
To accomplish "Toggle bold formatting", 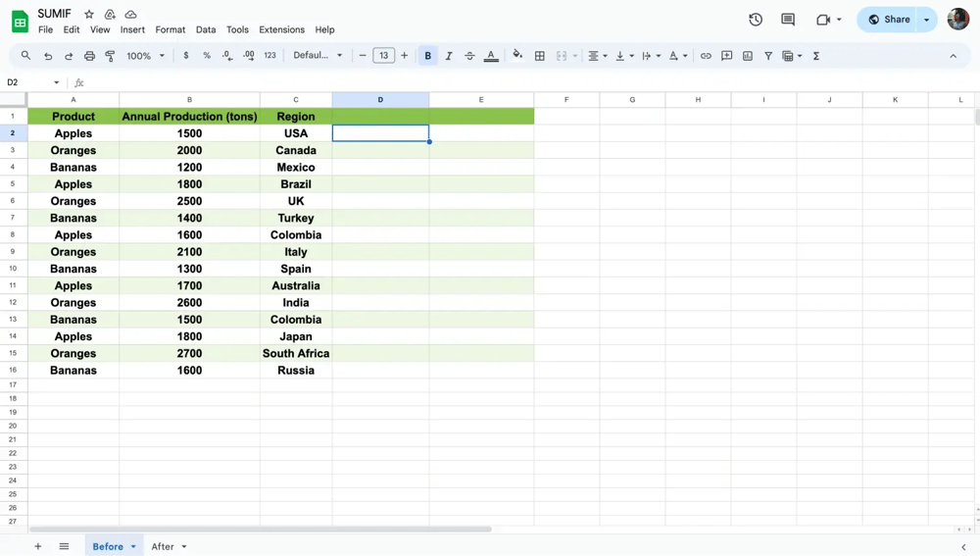I will pyautogui.click(x=428, y=56).
